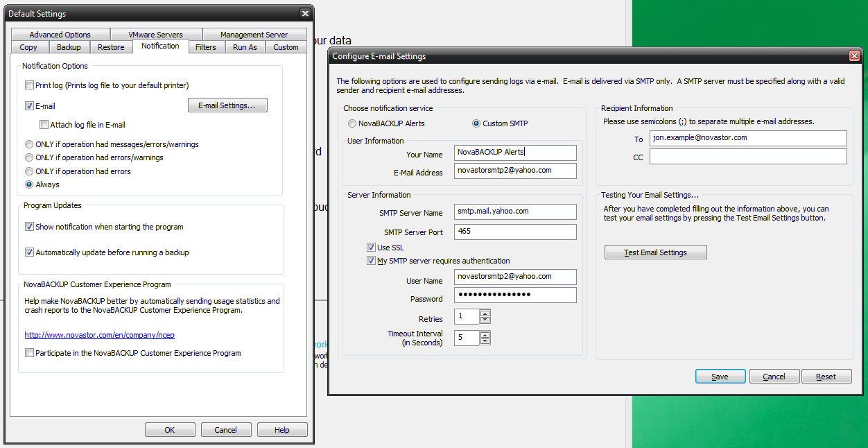Click OK in Default Settings
The width and height of the screenshot is (868, 448).
[x=170, y=430]
